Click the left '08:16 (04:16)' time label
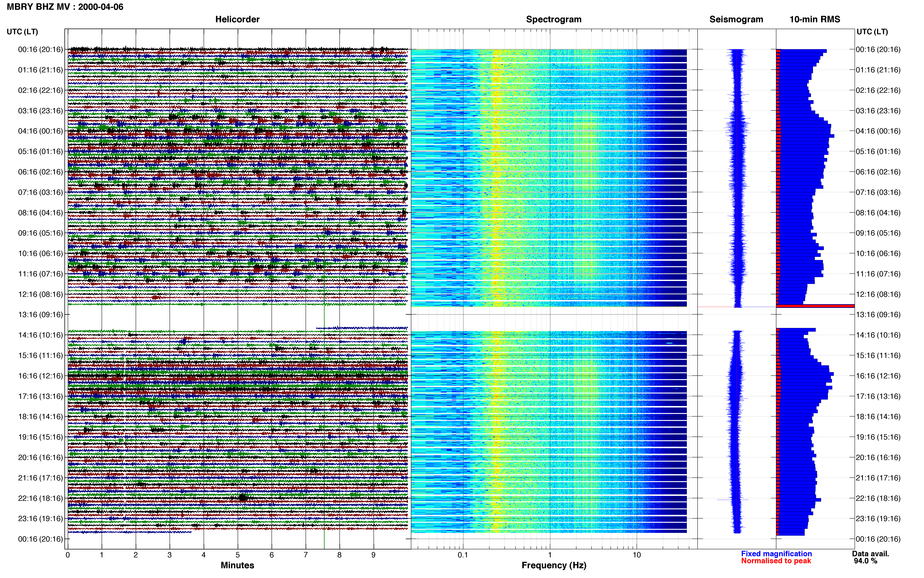Image resolution: width=924 pixels, height=578 pixels. pyautogui.click(x=41, y=212)
